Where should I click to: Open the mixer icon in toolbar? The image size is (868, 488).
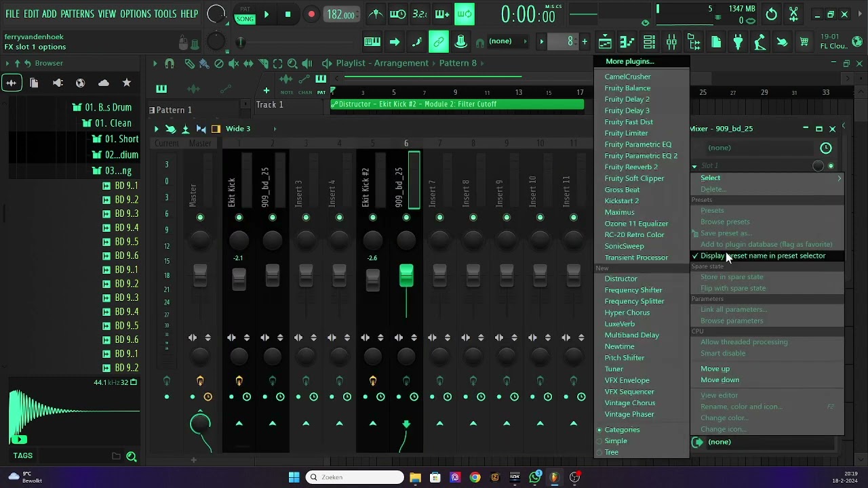pos(671,42)
